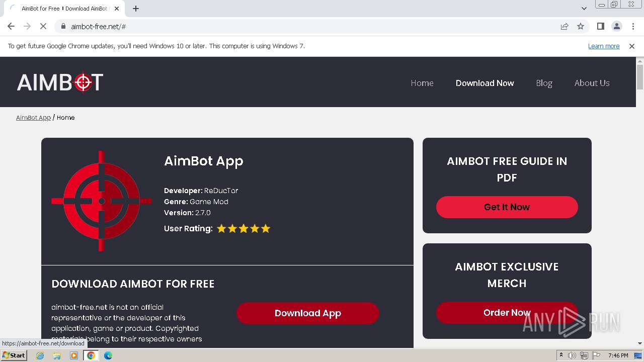Click the volume speaker tray icon
Image resolution: width=644 pixels, height=362 pixels.
point(572,355)
